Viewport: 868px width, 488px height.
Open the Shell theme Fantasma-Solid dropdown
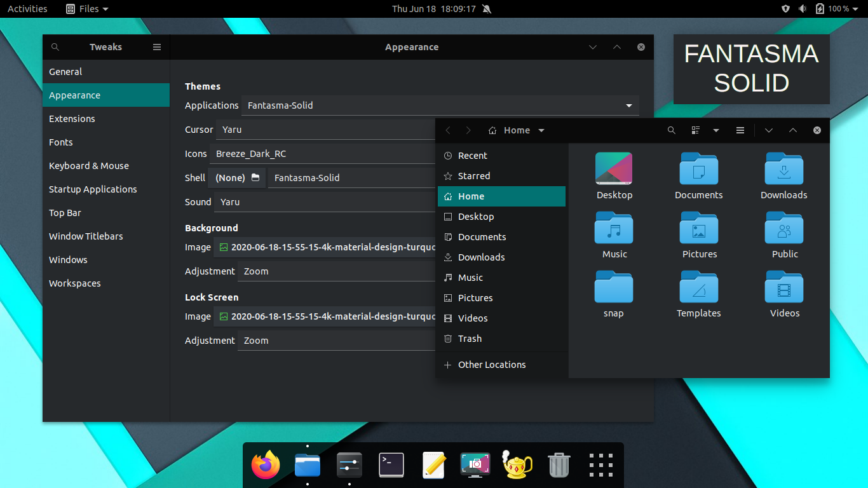click(x=351, y=178)
